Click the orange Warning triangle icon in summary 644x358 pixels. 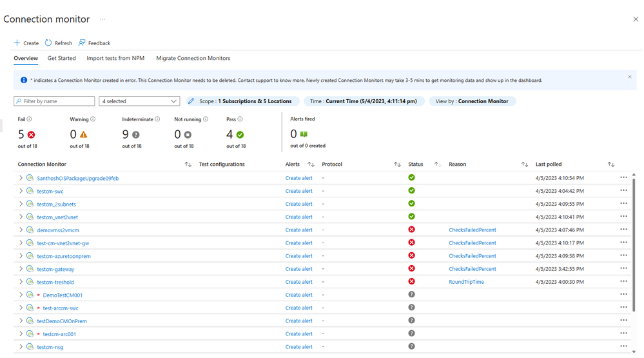click(x=83, y=134)
